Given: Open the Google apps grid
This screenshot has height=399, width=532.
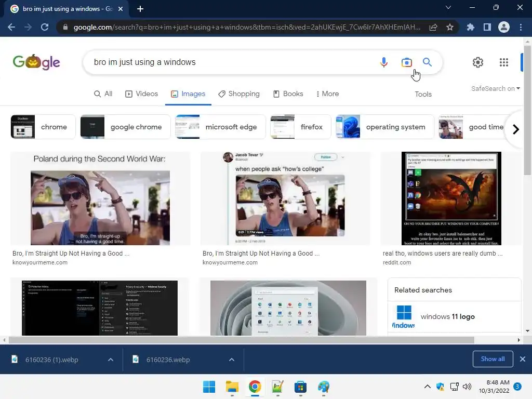Looking at the screenshot, I should tap(504, 62).
